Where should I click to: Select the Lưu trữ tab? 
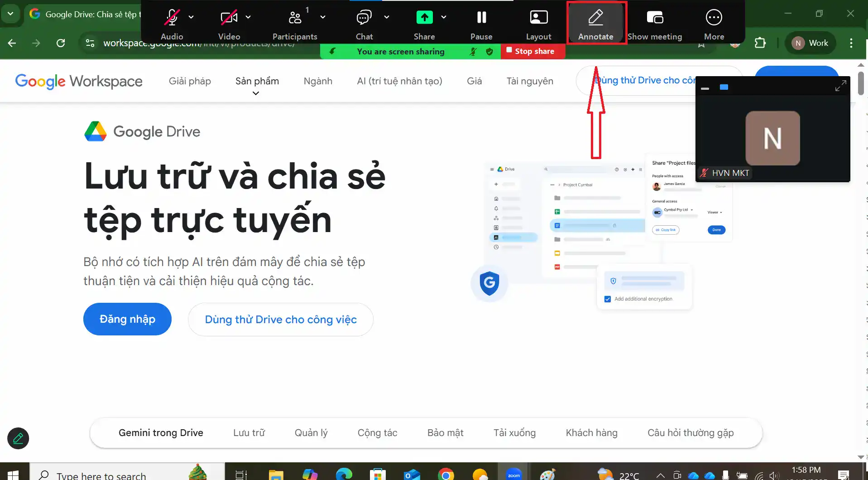click(x=249, y=433)
